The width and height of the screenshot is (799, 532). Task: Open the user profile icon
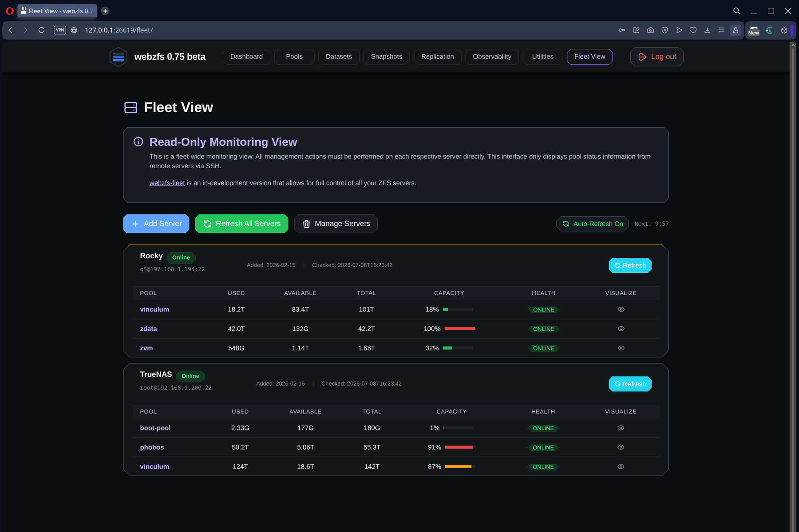click(x=736, y=30)
